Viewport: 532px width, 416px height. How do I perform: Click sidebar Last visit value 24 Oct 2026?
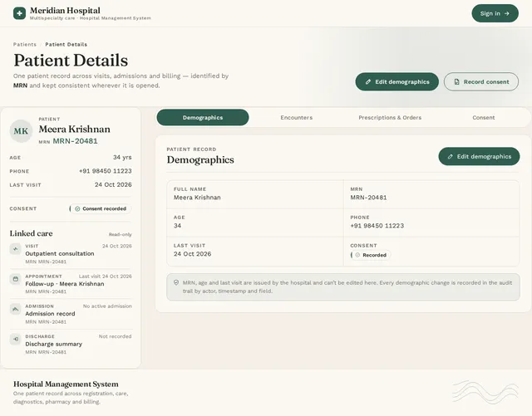pyautogui.click(x=113, y=184)
